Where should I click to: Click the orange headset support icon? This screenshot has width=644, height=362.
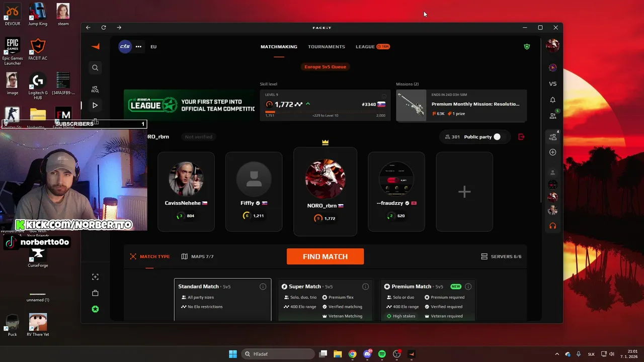click(x=552, y=226)
